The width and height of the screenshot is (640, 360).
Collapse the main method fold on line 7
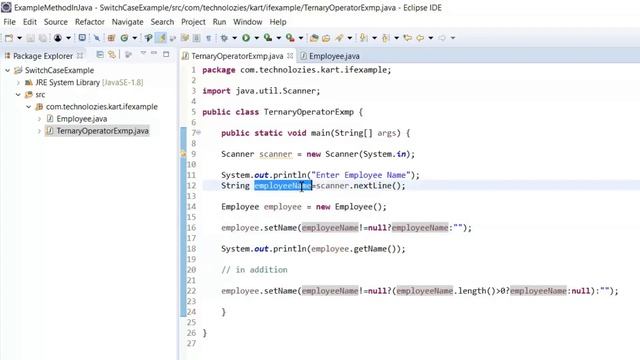(199, 133)
